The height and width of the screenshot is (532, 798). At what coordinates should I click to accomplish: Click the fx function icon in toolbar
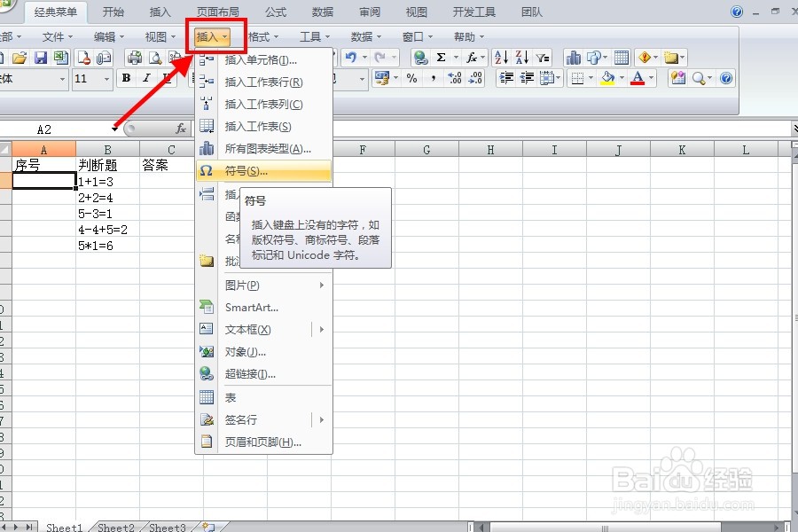pos(472,58)
